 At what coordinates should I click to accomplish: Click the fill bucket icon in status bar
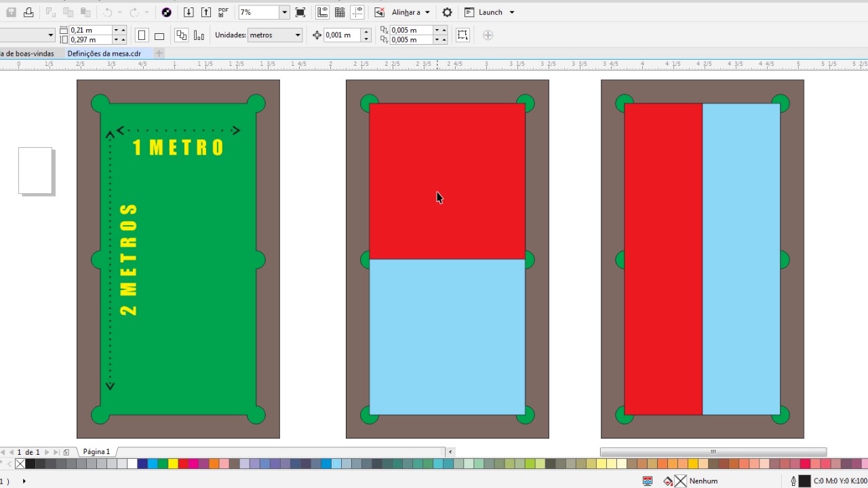[668, 481]
